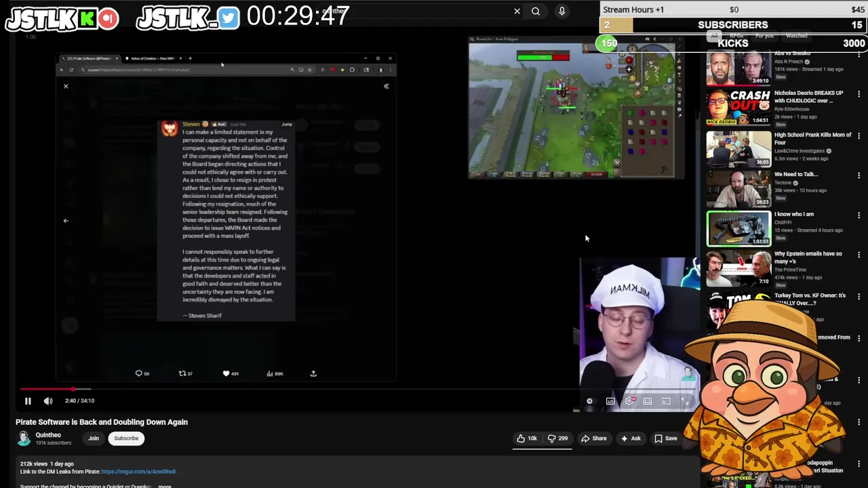The image size is (868, 488).
Task: Click title 'Turkey Tom vs. KF Owner'
Action: click(810, 300)
